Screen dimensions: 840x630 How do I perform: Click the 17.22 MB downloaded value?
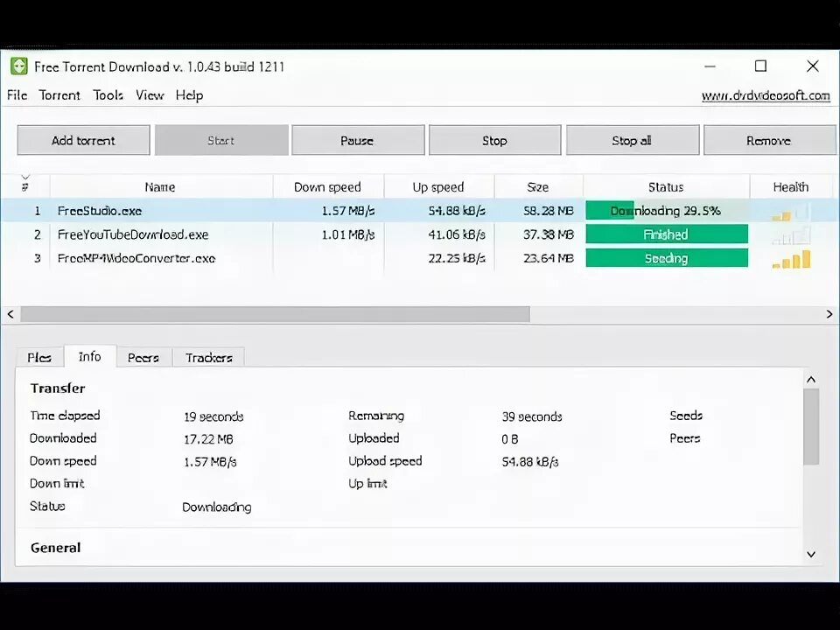208,439
